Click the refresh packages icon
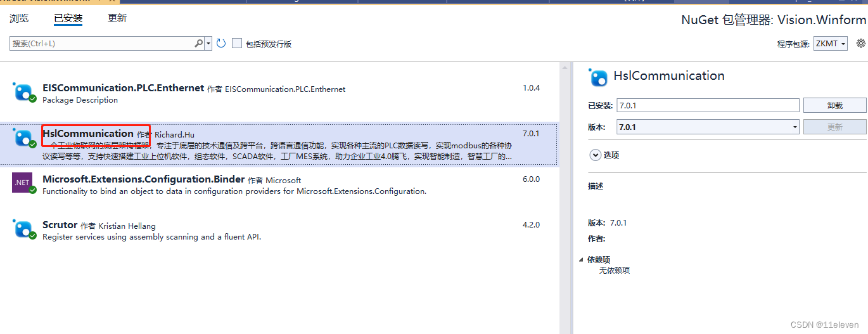868x334 pixels. pyautogui.click(x=220, y=43)
